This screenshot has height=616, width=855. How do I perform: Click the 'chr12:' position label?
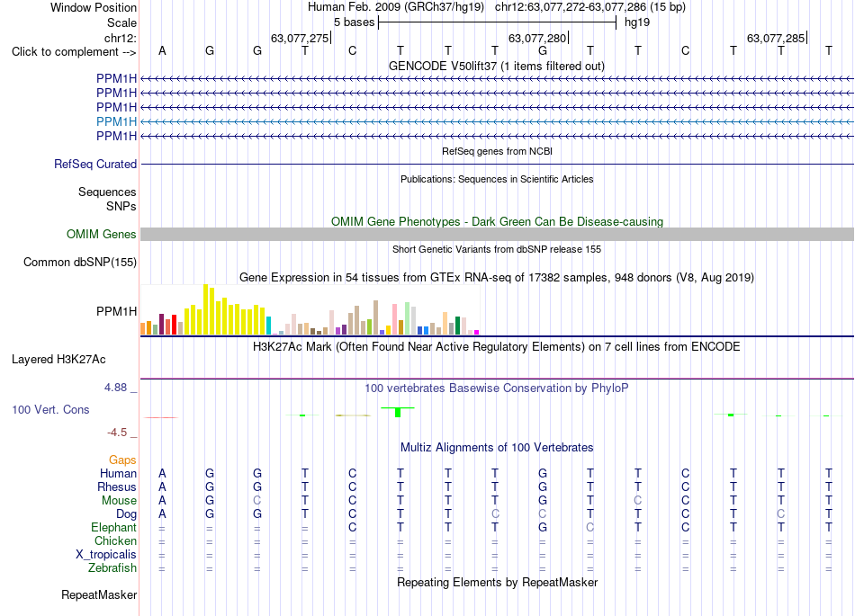point(120,38)
